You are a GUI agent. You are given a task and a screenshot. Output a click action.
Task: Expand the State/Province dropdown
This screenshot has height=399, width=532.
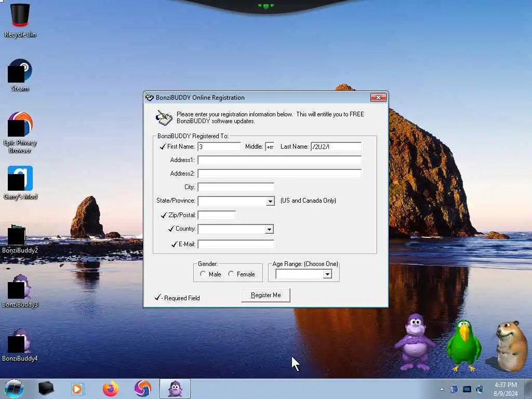[270, 201]
